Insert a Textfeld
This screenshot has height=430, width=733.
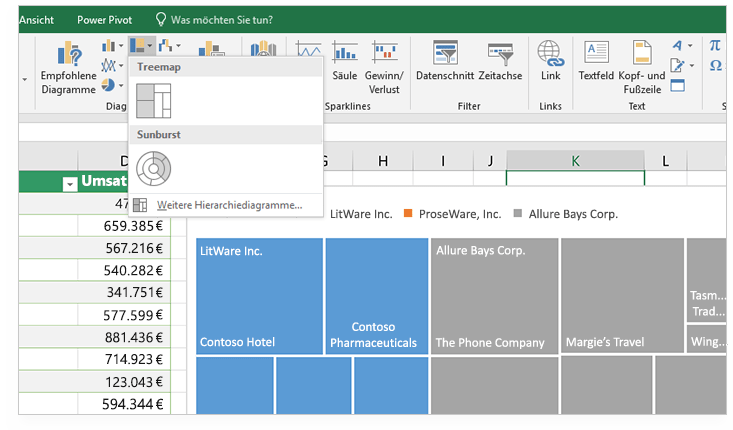pos(596,61)
